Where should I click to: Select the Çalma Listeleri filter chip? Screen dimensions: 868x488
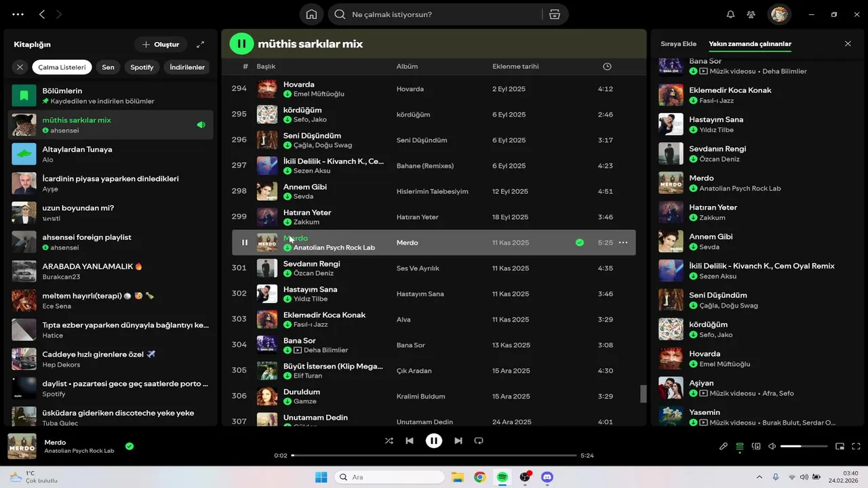62,67
